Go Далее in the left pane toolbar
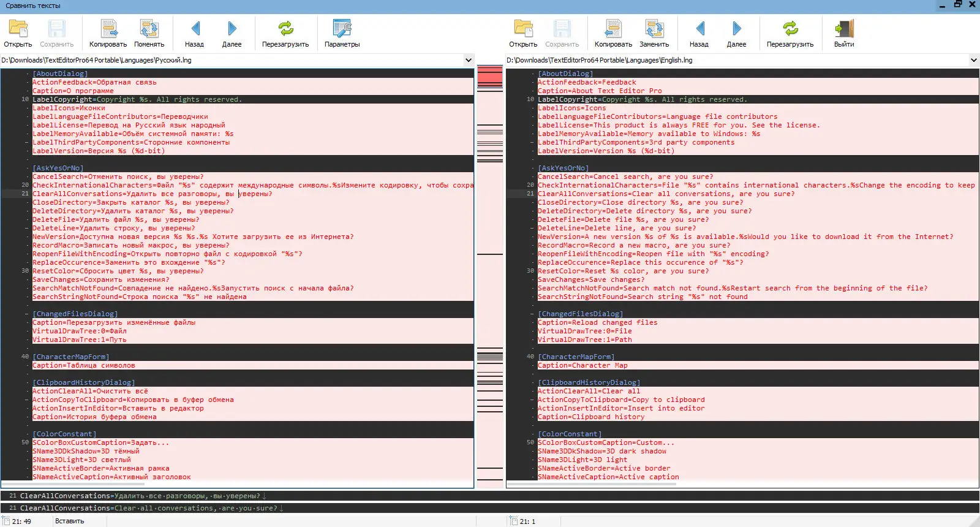 [x=232, y=33]
